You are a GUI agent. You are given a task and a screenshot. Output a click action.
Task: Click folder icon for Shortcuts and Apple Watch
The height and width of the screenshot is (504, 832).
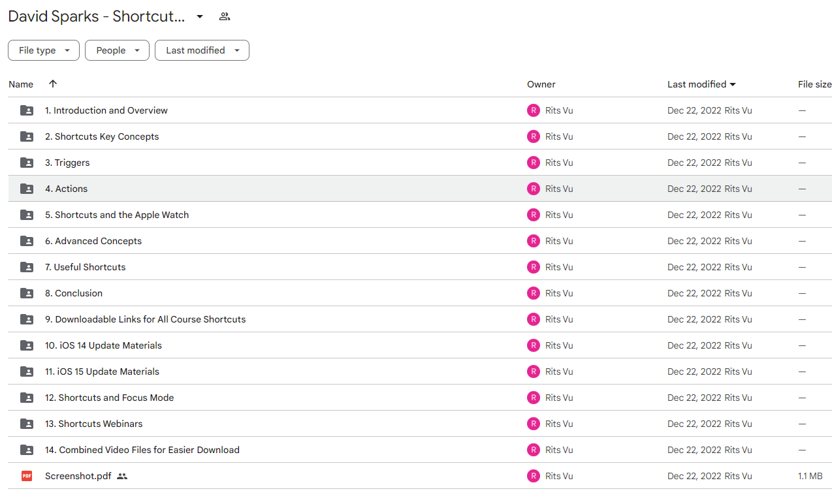click(27, 215)
